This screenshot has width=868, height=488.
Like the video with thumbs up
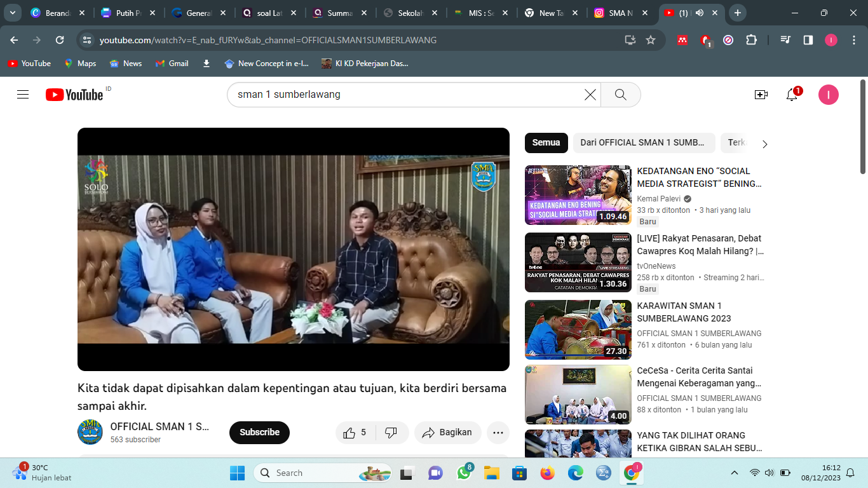coord(355,433)
